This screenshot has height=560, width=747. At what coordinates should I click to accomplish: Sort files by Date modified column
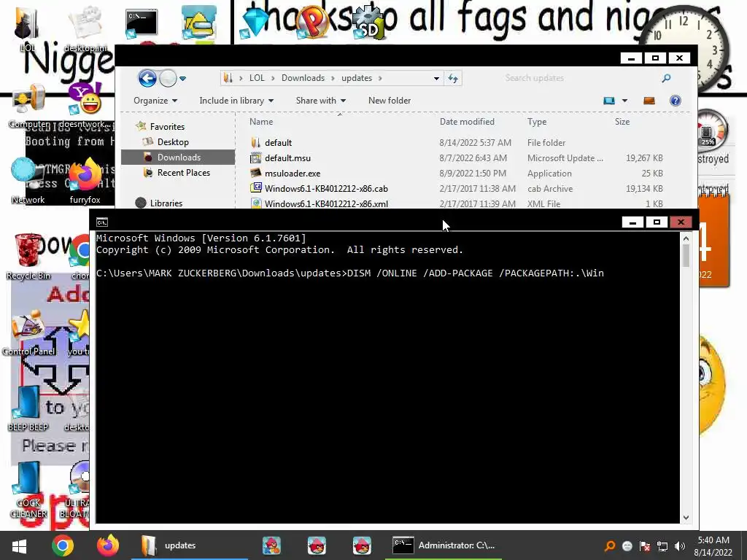467,122
